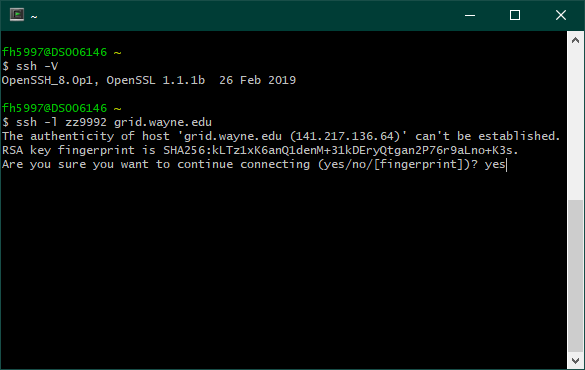Screen dimensions: 585x370
Task: Click the 'can't be established' warning text
Action: [x=487, y=136]
